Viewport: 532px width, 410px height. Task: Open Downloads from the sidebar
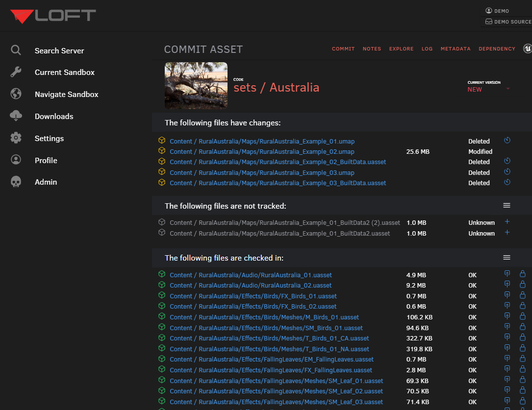point(54,116)
